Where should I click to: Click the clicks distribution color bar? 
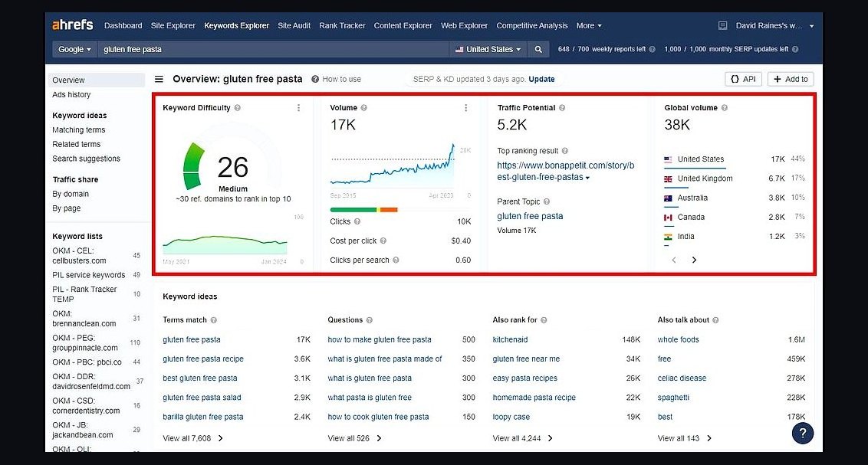pos(363,210)
